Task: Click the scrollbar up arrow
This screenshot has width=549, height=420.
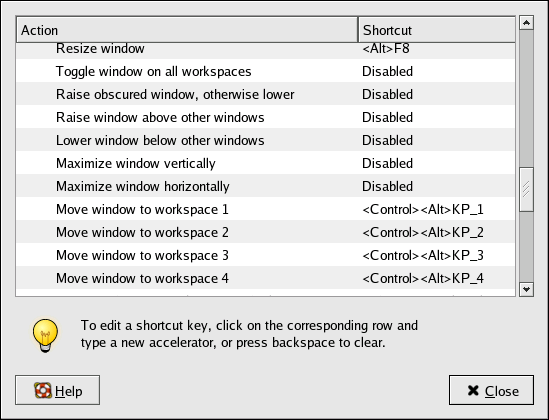Action: (x=526, y=23)
